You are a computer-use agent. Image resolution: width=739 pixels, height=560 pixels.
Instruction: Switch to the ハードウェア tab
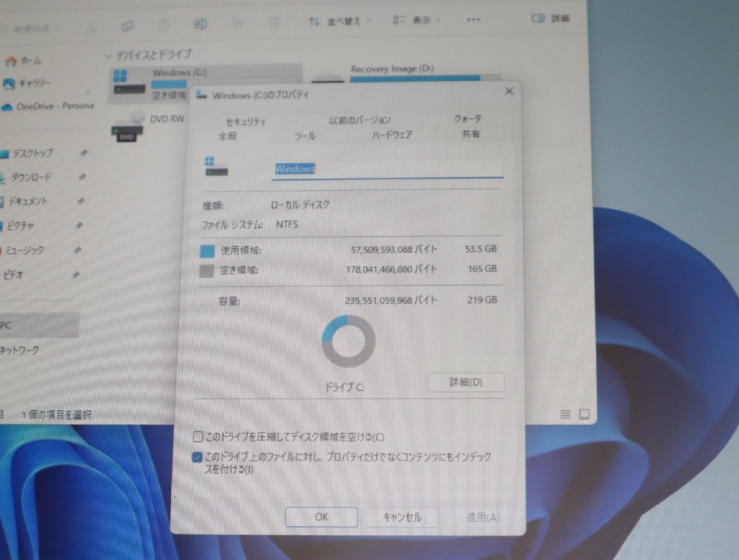click(392, 134)
